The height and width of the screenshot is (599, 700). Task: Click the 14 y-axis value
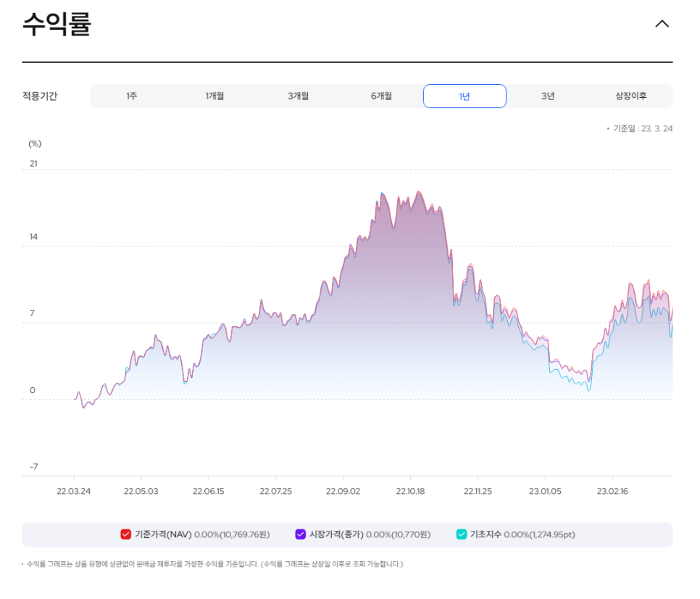pos(33,236)
